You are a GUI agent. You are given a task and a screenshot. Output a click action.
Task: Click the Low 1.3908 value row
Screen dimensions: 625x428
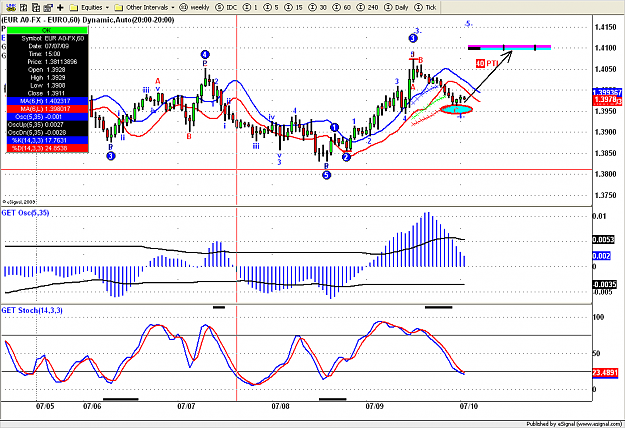(x=47, y=85)
